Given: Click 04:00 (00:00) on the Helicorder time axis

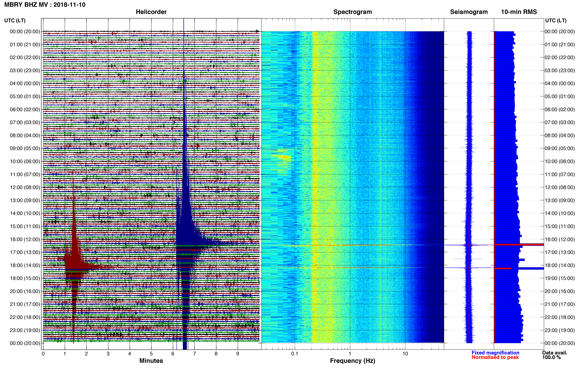Looking at the screenshot, I should coord(25,83).
